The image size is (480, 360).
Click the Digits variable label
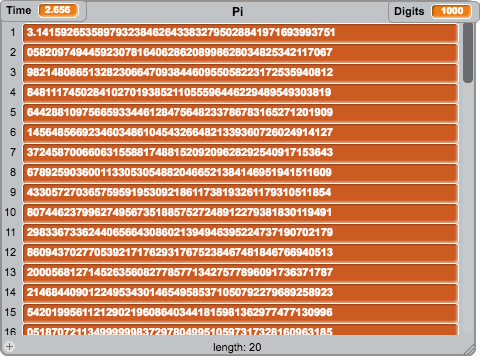409,11
